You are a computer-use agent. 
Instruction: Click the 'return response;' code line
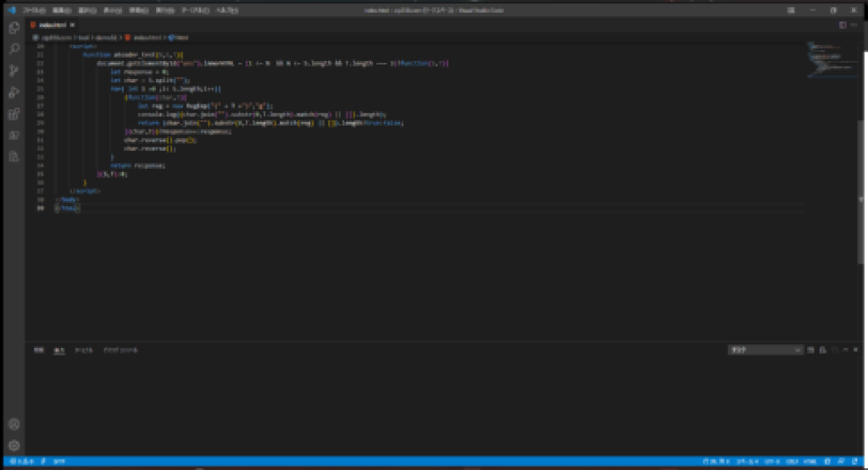[138, 165]
